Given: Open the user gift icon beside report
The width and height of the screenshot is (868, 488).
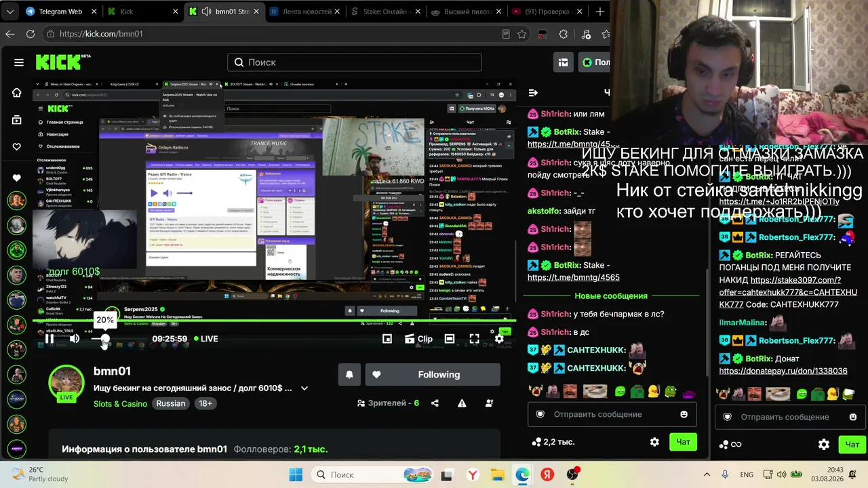Looking at the screenshot, I should tap(490, 403).
